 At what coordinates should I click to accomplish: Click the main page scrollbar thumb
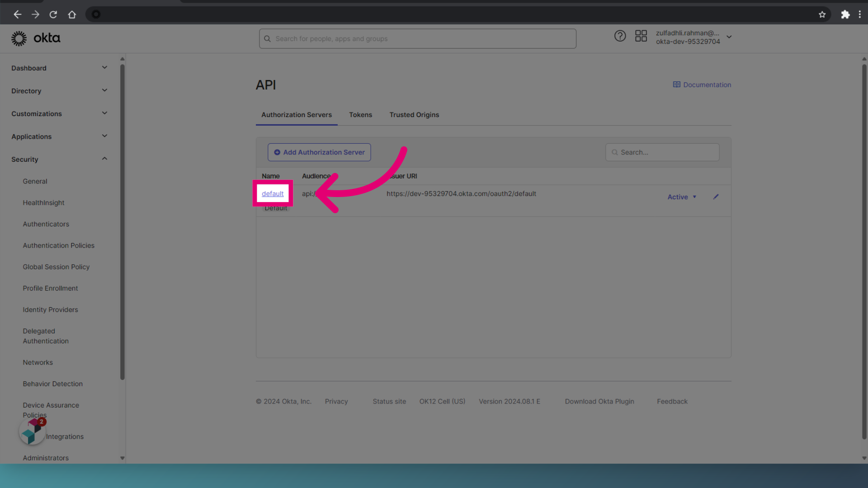(x=864, y=251)
